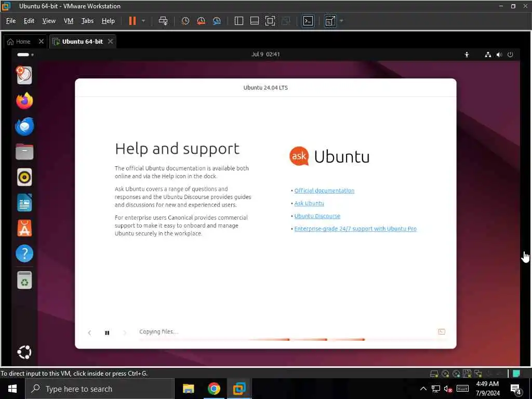
Task: Open the snapshot manager
Action: (x=217, y=21)
